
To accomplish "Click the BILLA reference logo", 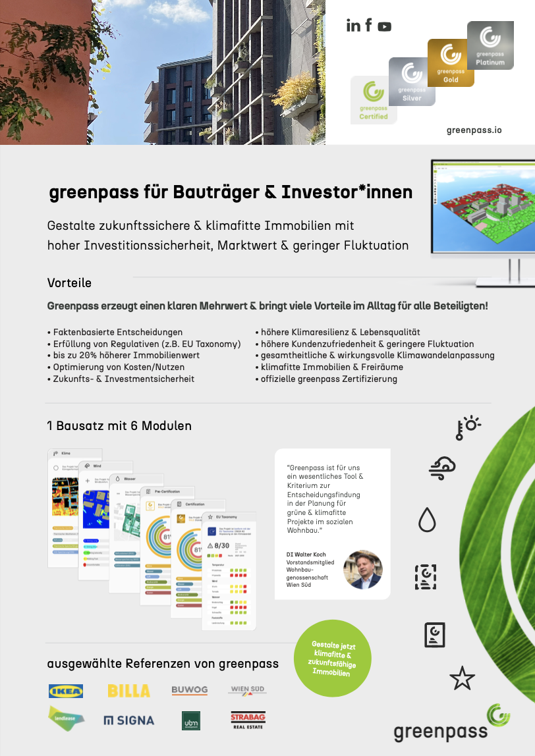I will point(128,691).
